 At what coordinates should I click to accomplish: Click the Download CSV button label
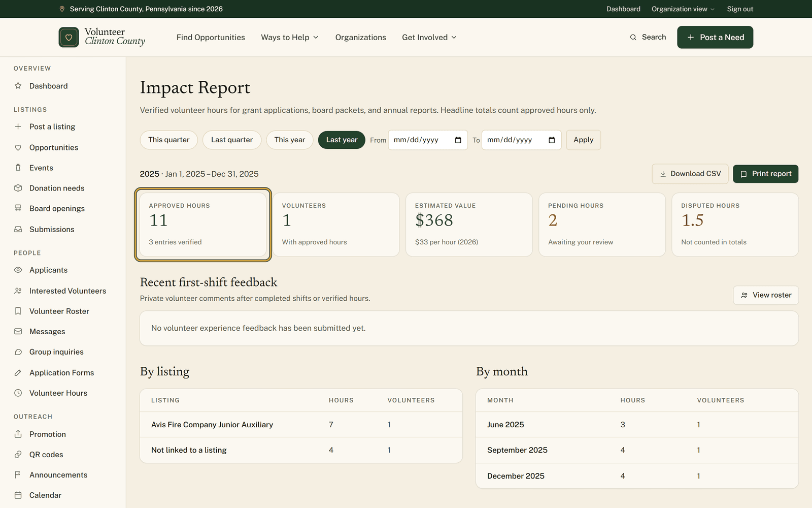[x=696, y=174]
